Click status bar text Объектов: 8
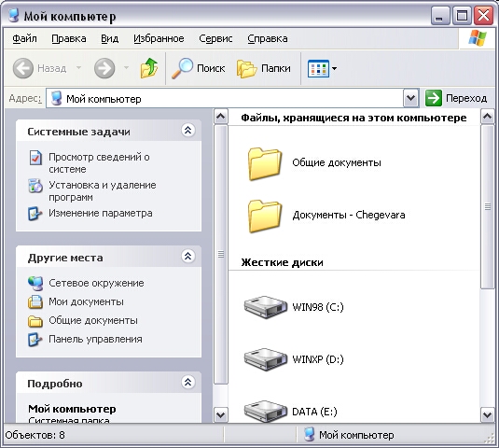Image resolution: width=499 pixels, height=448 pixels. (35, 435)
